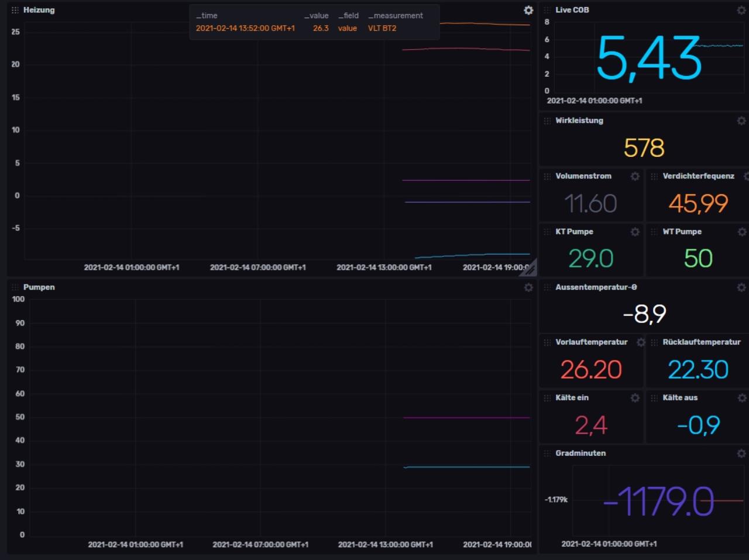Image resolution: width=749 pixels, height=560 pixels.
Task: Grab the Verdichterfequenz cell drag handle
Action: [654, 176]
